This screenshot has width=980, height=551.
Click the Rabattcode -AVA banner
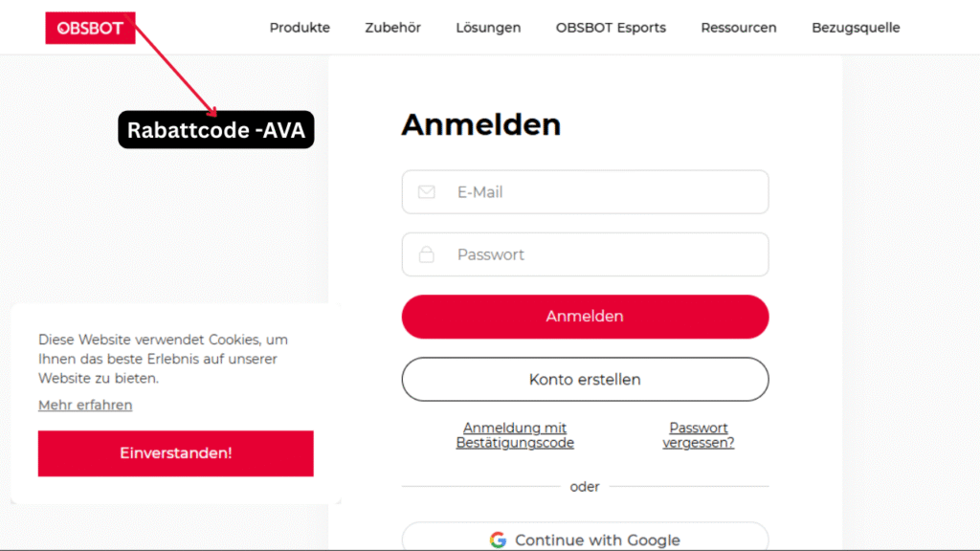click(x=215, y=129)
